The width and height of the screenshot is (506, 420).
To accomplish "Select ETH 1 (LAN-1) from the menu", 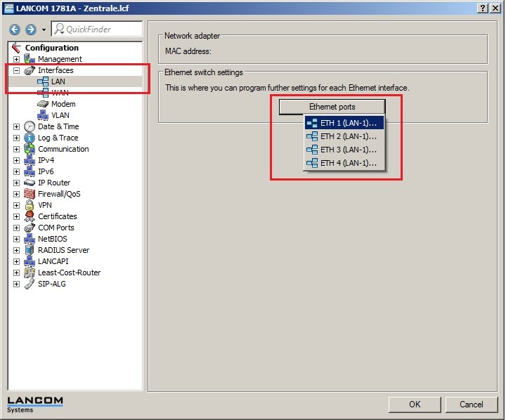I will [x=344, y=123].
